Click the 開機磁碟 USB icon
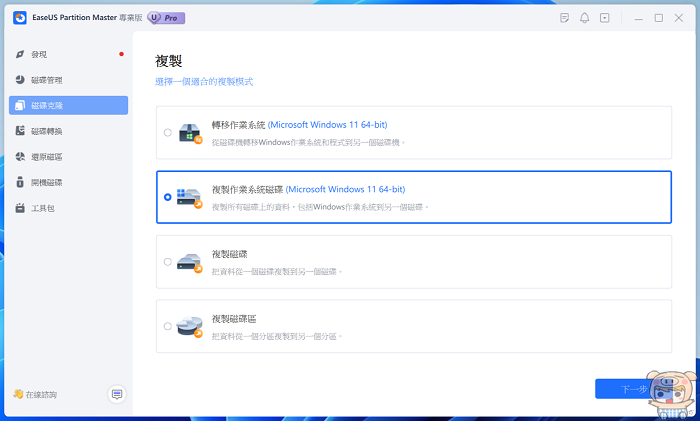 pyautogui.click(x=20, y=183)
